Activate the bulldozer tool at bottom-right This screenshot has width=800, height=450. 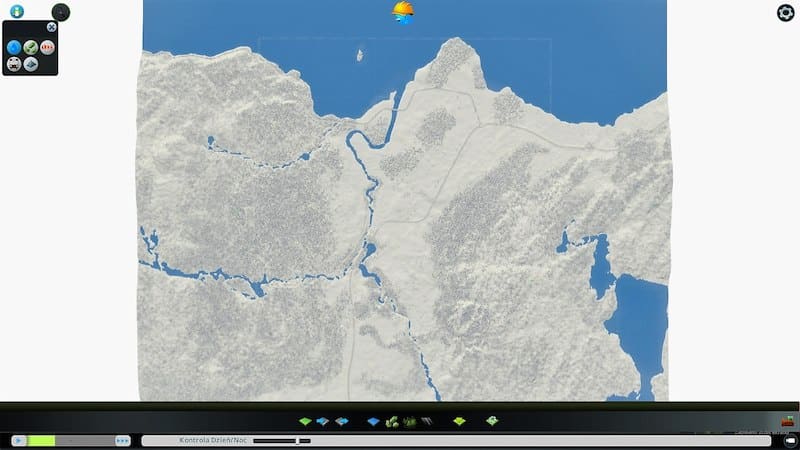tap(786, 422)
